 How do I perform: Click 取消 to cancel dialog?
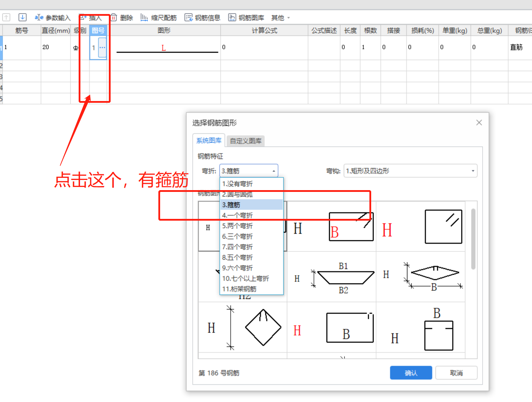click(x=456, y=373)
